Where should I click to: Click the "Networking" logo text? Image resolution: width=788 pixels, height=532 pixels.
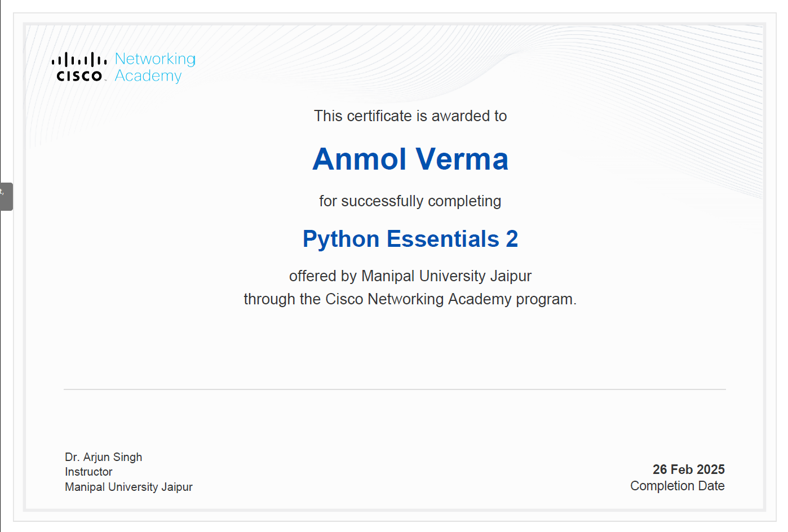click(155, 59)
